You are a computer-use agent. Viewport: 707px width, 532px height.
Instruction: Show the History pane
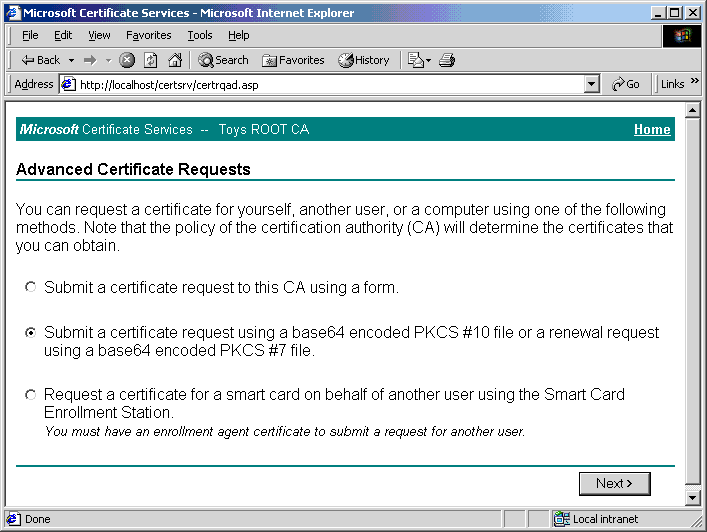364,60
